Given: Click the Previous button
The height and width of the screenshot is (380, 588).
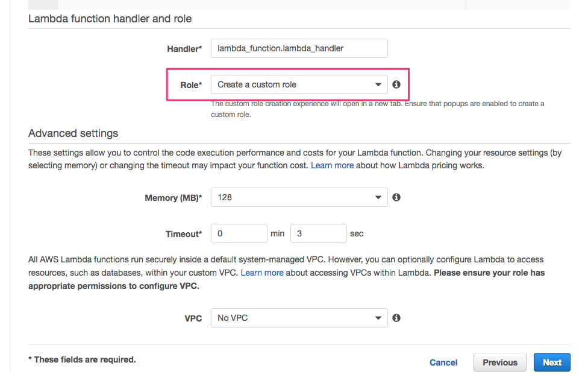Looking at the screenshot, I should click(x=499, y=362).
